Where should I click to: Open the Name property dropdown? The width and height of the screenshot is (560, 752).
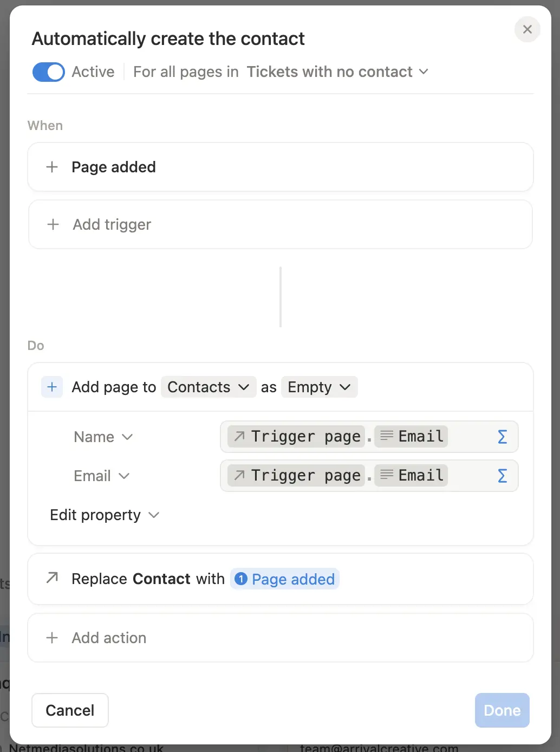(103, 437)
